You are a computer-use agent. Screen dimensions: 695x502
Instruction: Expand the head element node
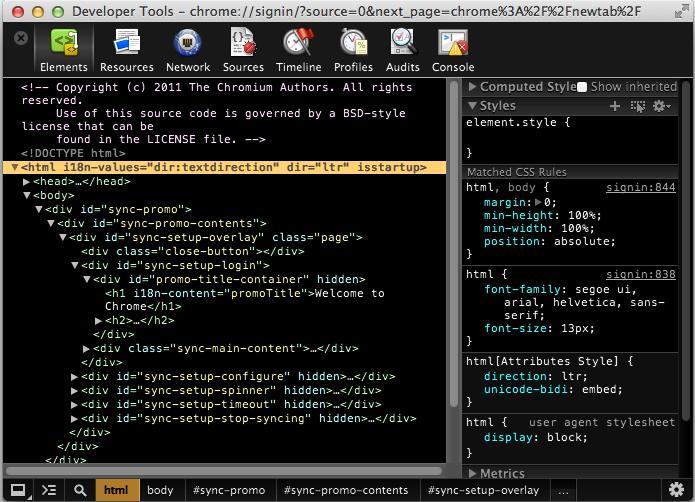tap(26, 182)
